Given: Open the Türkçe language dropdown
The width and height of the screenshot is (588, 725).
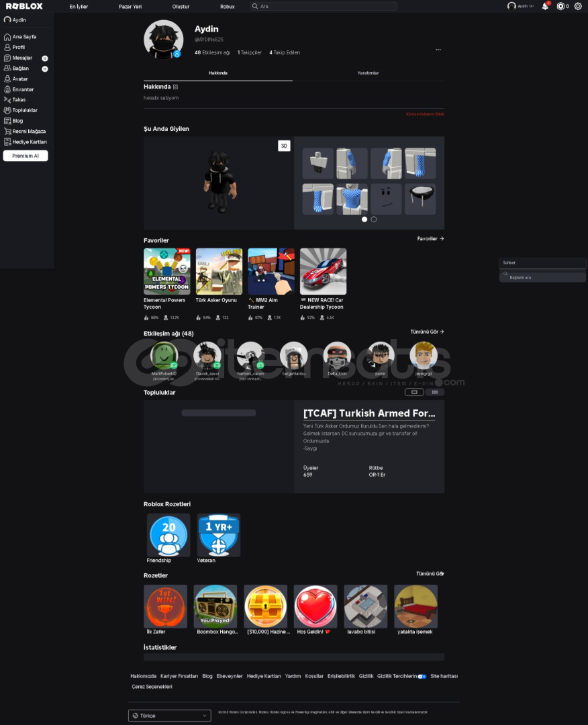Looking at the screenshot, I should pos(170,716).
